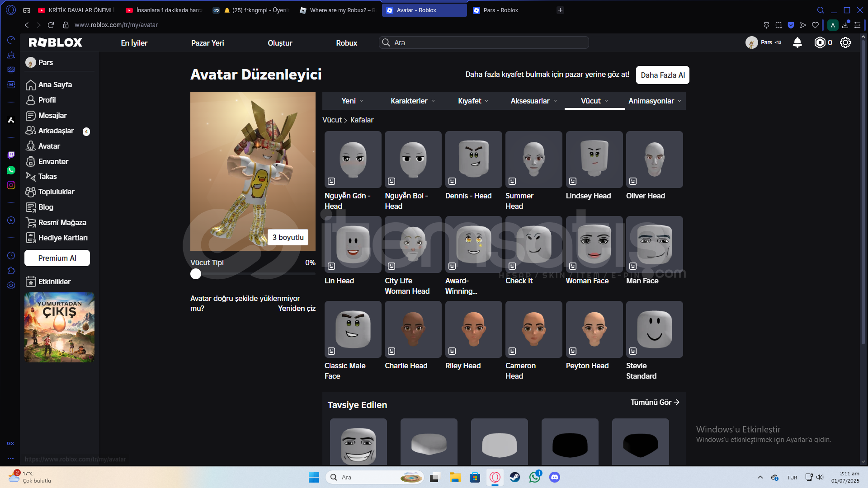Expand the Kıyafet dropdown
868x488 pixels.
click(473, 101)
